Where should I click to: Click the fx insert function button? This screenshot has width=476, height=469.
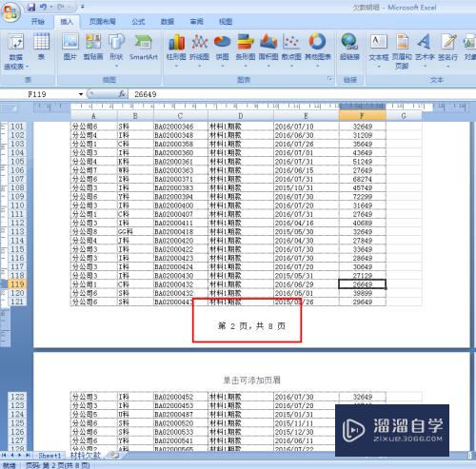coord(122,94)
